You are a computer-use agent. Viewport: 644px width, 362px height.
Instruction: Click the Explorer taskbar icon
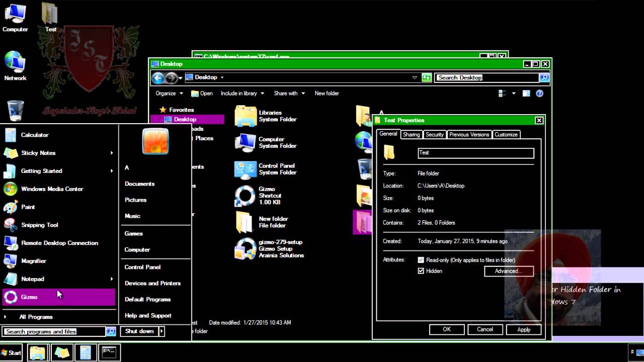pos(37,352)
